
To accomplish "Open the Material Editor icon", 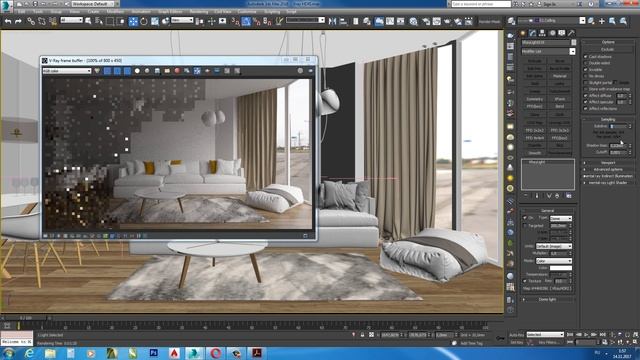I will pos(413,21).
